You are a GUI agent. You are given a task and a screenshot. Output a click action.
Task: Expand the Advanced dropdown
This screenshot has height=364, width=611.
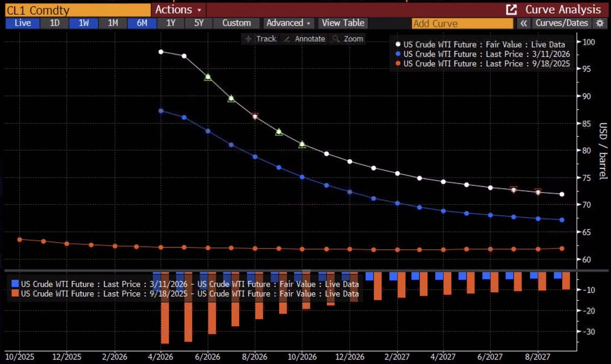(289, 23)
